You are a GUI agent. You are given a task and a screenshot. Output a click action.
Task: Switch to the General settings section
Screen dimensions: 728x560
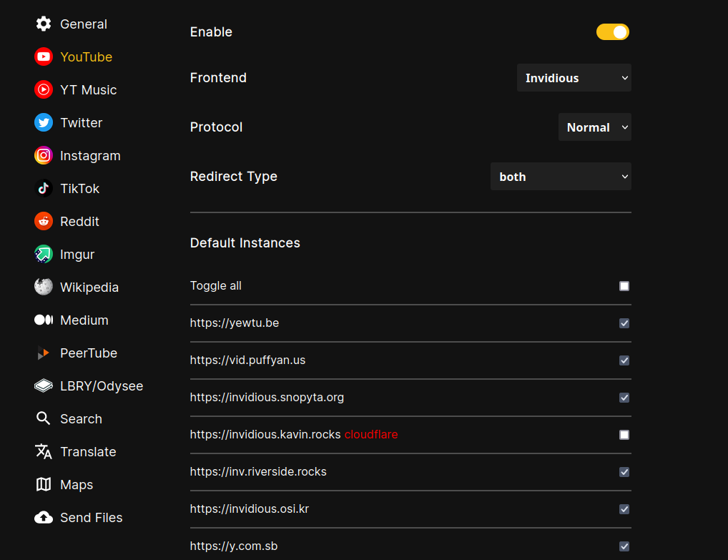[43, 24]
